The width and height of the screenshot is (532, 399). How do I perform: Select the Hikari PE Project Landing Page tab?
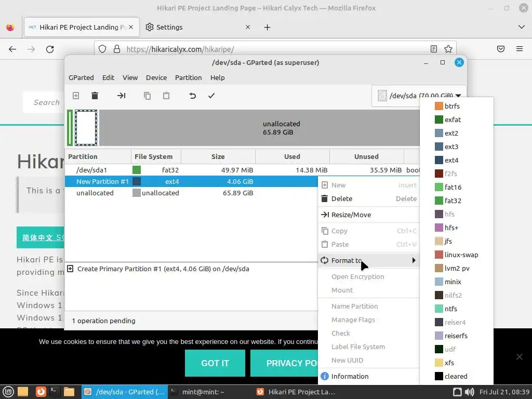point(82,27)
